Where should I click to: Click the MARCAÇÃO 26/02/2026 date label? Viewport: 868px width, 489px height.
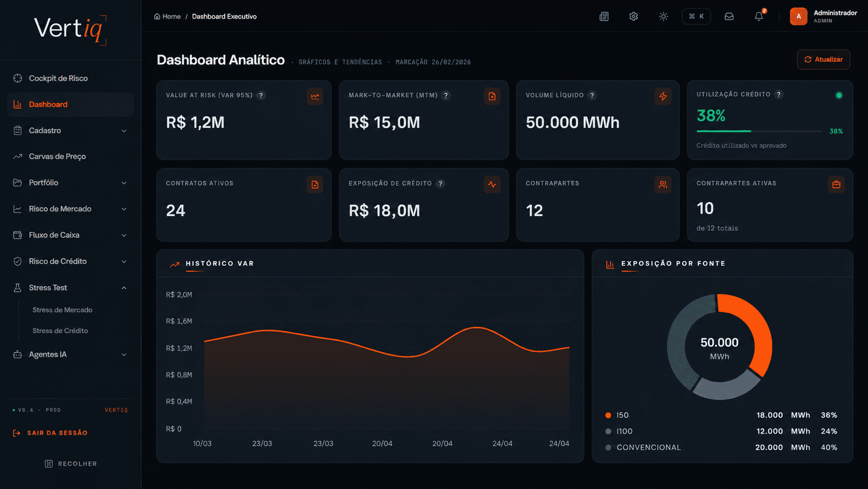click(x=433, y=62)
